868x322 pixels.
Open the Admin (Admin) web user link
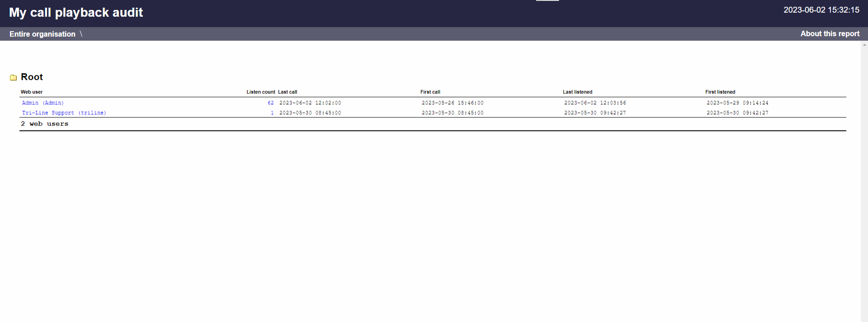[x=43, y=103]
